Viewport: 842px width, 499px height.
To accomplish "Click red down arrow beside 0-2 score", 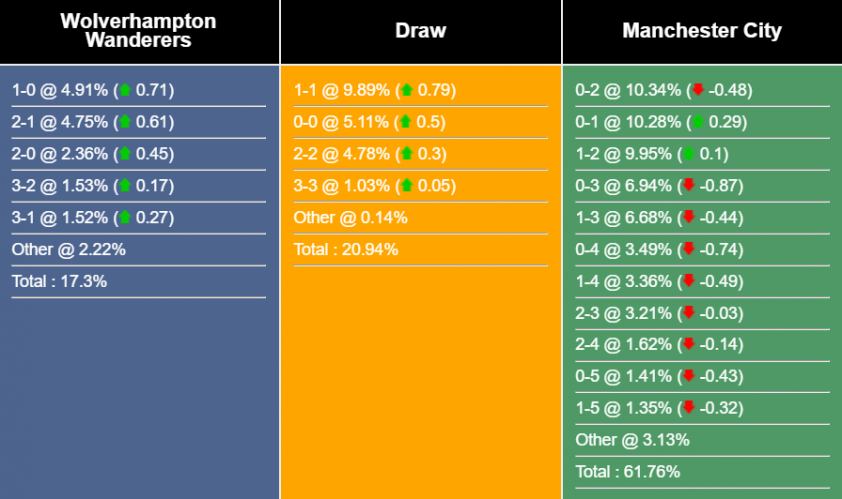I will click(x=698, y=90).
